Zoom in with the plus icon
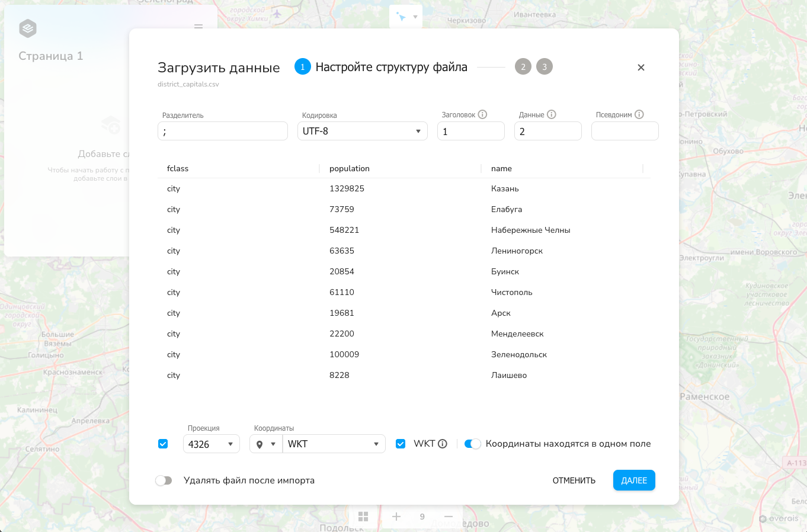The image size is (807, 532). pos(396,517)
